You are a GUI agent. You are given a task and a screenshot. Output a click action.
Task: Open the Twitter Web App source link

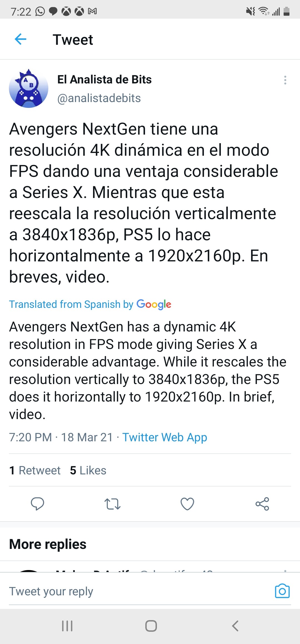tap(165, 437)
